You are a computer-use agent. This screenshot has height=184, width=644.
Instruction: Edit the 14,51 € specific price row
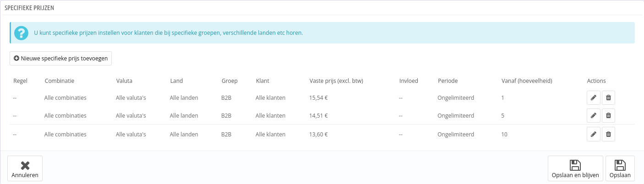click(593, 116)
